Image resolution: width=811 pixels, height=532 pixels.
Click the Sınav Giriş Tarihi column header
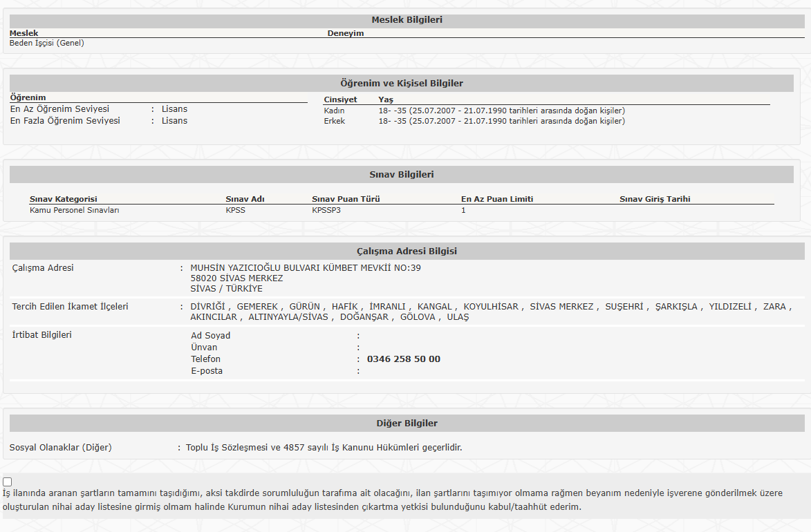click(655, 199)
